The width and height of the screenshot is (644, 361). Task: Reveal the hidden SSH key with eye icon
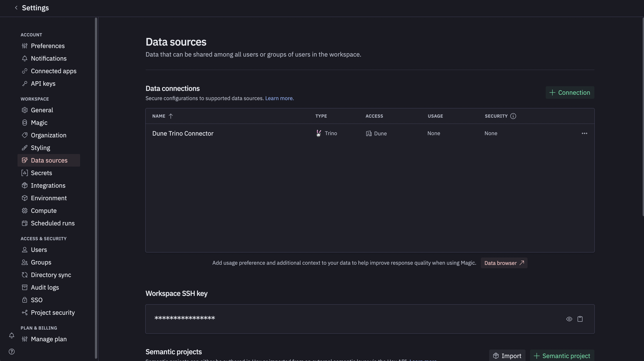click(569, 319)
